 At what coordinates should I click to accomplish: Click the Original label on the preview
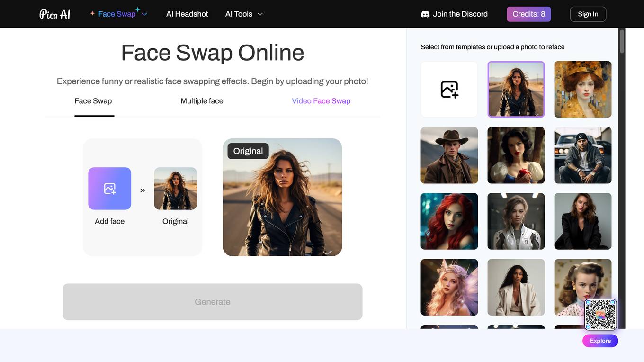(x=248, y=151)
